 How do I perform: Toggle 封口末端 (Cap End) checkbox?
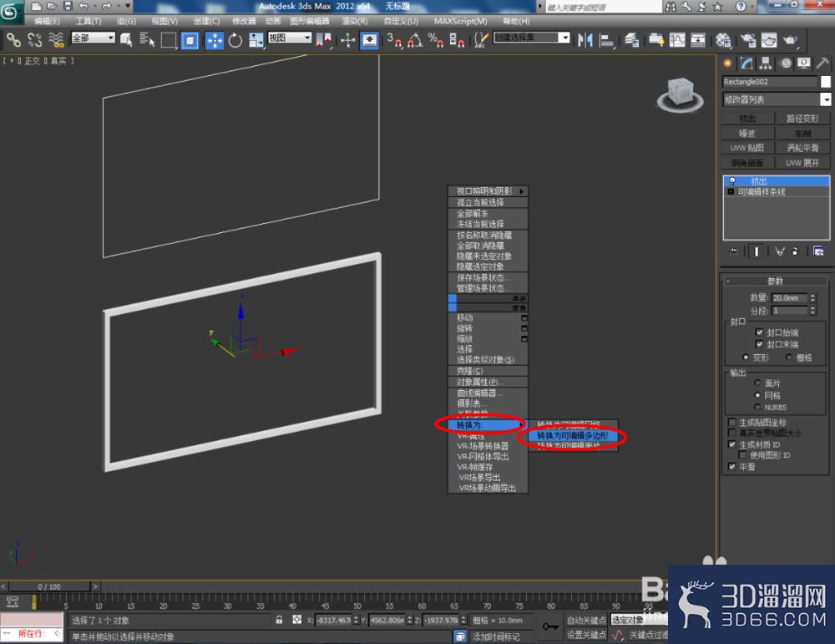(x=759, y=344)
